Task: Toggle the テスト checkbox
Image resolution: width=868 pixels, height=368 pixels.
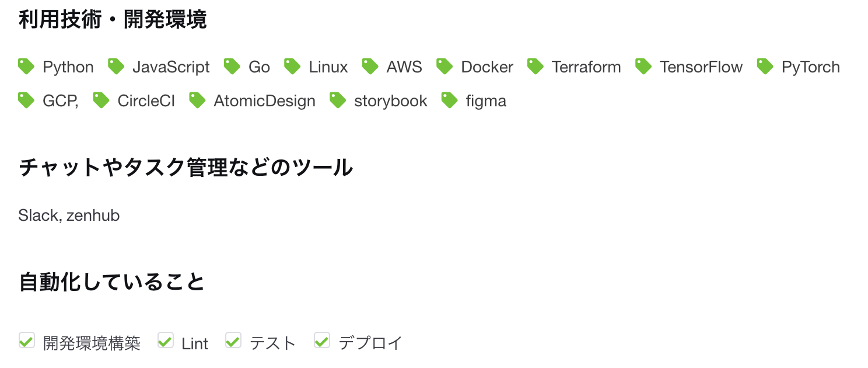Action: tap(233, 340)
